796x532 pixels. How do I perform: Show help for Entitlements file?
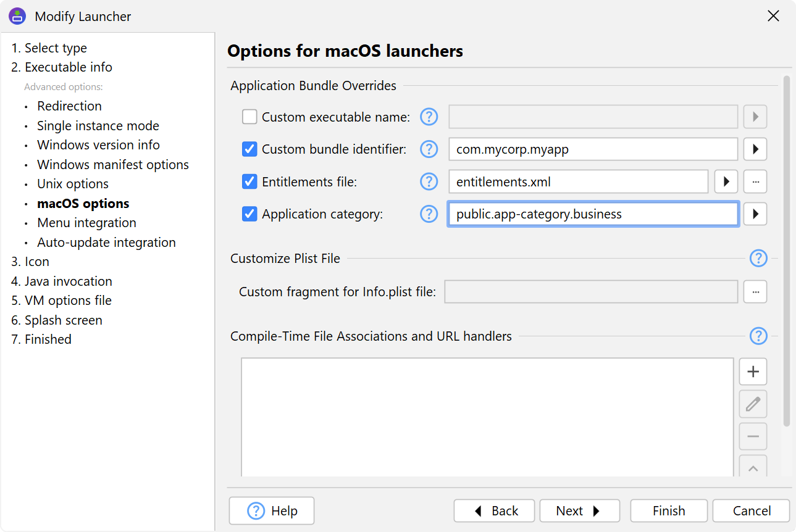429,181
